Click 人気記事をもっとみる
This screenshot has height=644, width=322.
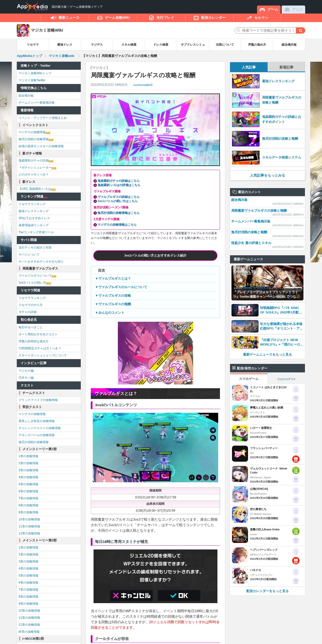[x=267, y=176]
